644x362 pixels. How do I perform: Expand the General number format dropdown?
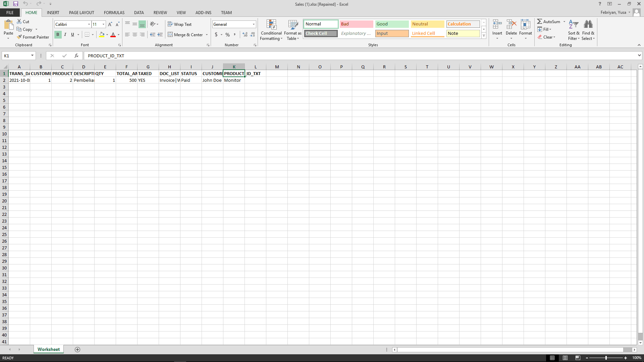click(x=254, y=24)
